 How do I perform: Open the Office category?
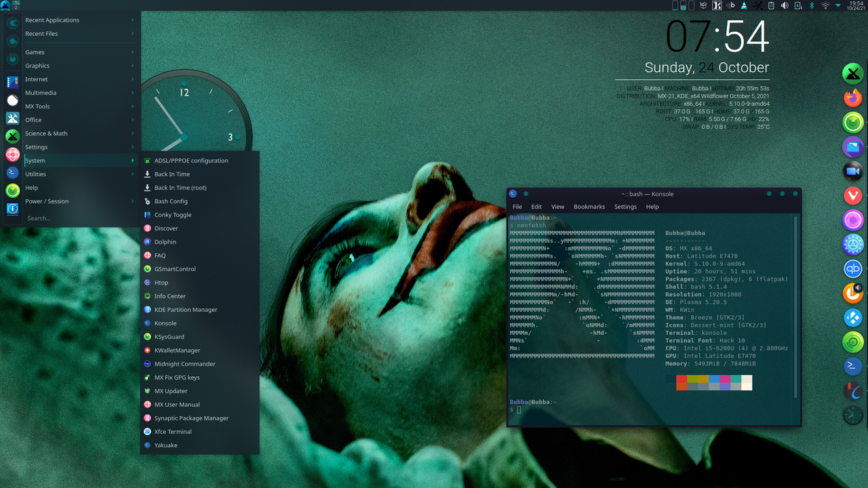click(x=79, y=120)
